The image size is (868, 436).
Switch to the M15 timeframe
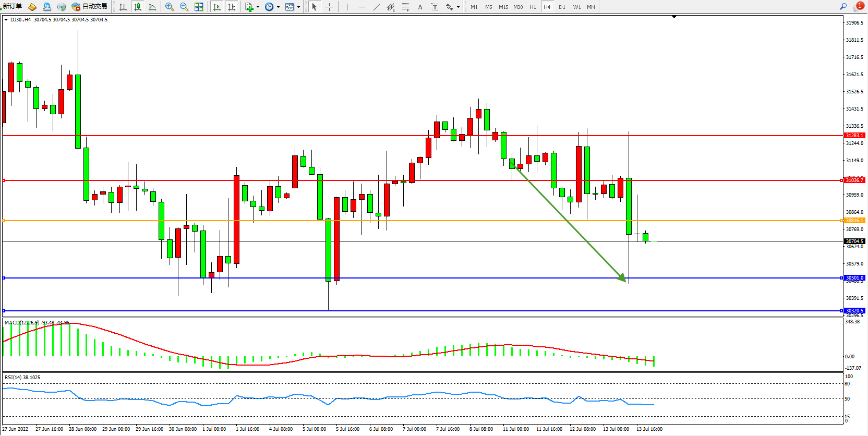503,7
